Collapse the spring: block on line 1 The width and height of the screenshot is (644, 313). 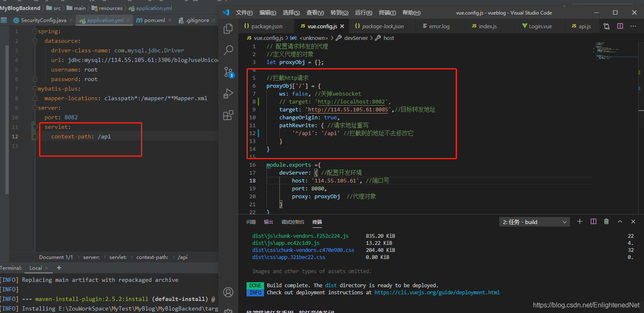point(35,31)
